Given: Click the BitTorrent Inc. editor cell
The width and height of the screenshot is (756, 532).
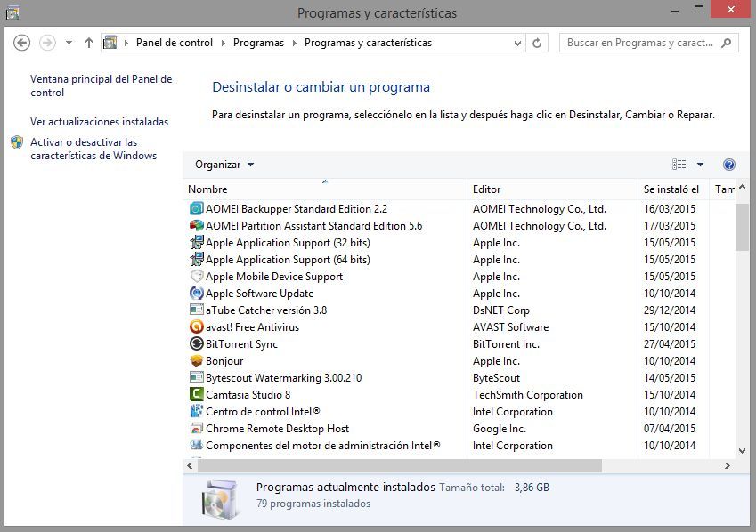Looking at the screenshot, I should [506, 344].
